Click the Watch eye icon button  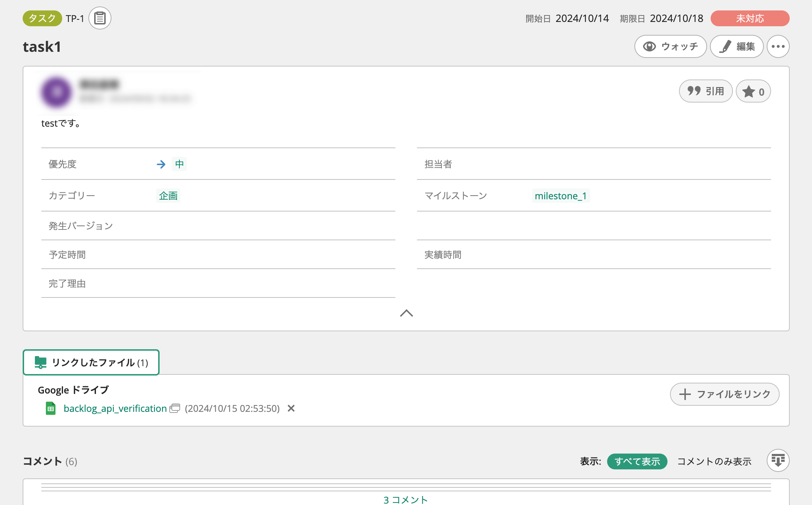click(x=670, y=46)
